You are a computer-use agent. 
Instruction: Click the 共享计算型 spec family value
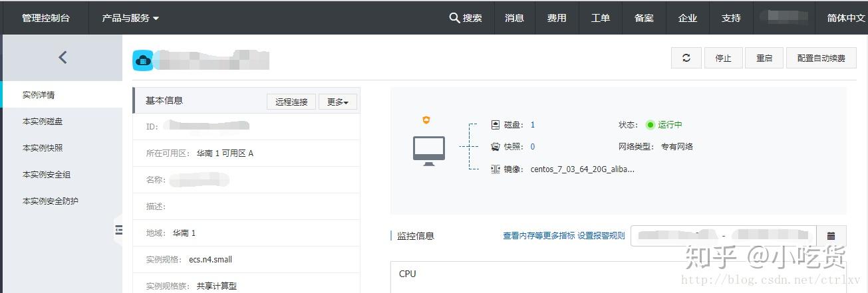[x=217, y=286]
